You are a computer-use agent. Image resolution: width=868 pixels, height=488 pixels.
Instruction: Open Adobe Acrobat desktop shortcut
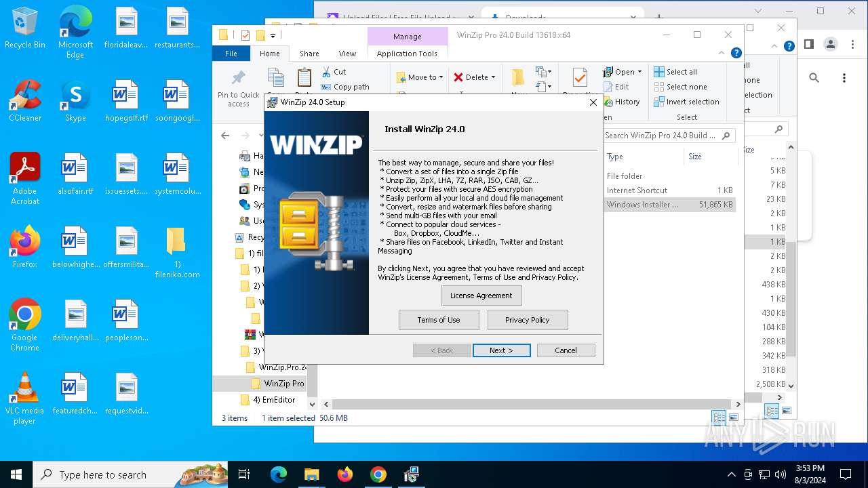[x=25, y=179]
